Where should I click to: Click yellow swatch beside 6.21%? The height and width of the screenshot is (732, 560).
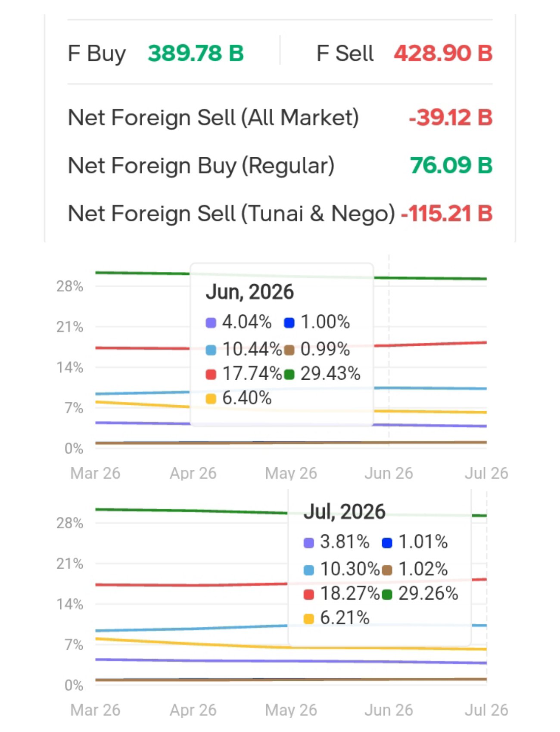click(x=308, y=619)
